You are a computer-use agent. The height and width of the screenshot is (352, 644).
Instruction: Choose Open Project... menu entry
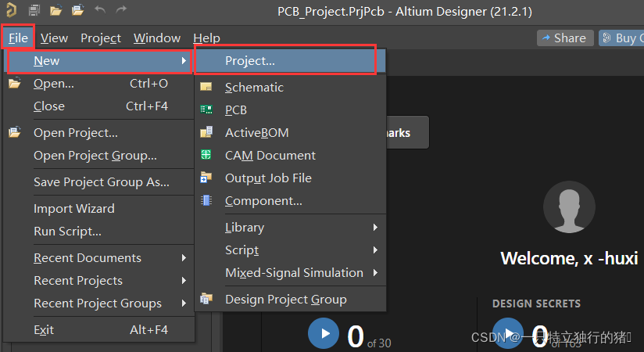tap(99, 133)
